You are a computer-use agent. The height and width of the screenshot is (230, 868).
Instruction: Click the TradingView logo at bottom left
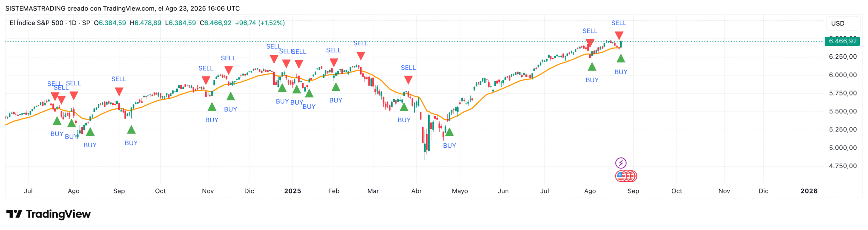coord(48,214)
